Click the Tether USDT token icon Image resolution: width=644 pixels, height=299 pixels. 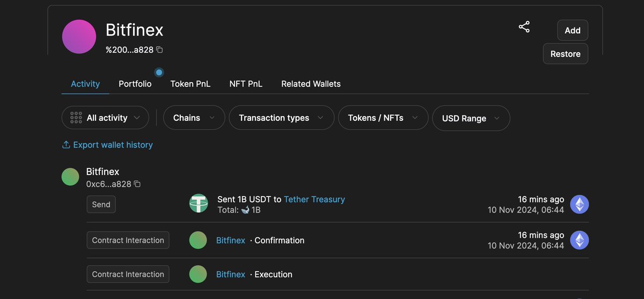(x=199, y=204)
